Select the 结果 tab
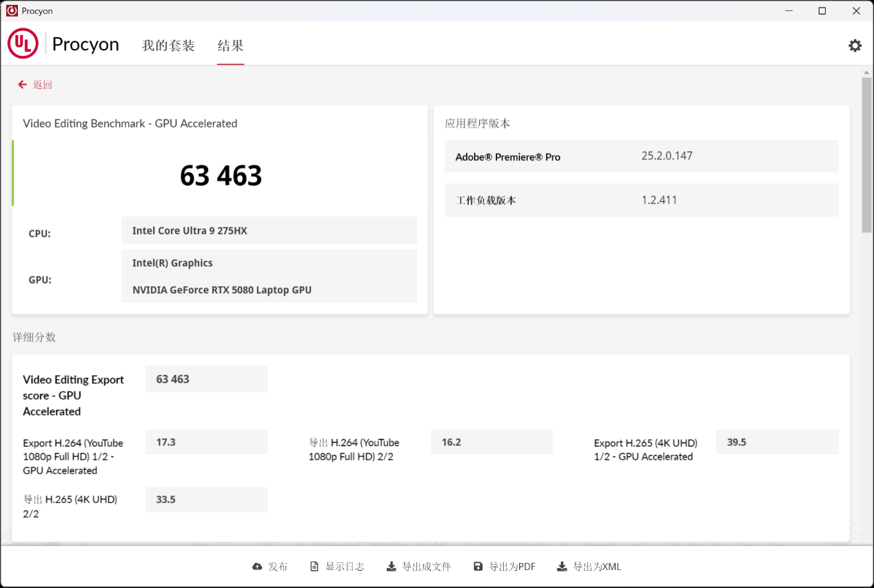 (x=230, y=45)
